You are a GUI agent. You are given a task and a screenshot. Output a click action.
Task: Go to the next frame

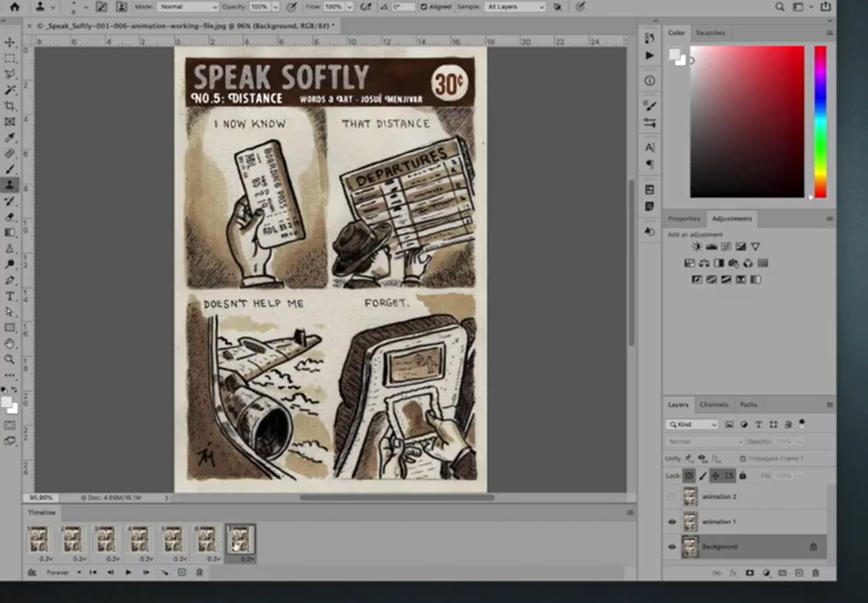(146, 573)
